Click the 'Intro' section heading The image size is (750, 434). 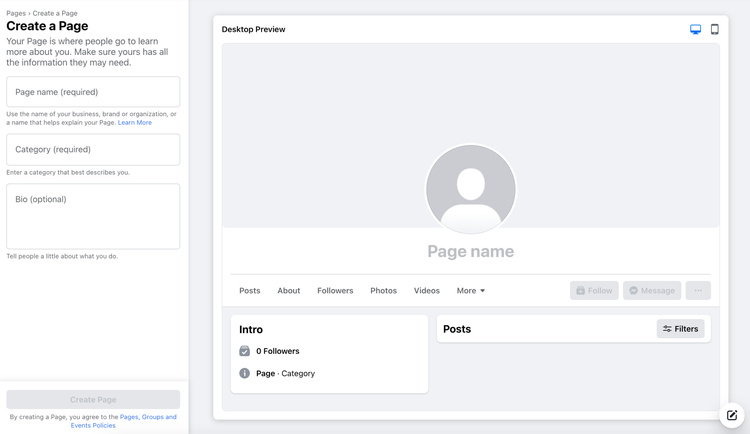[251, 329]
